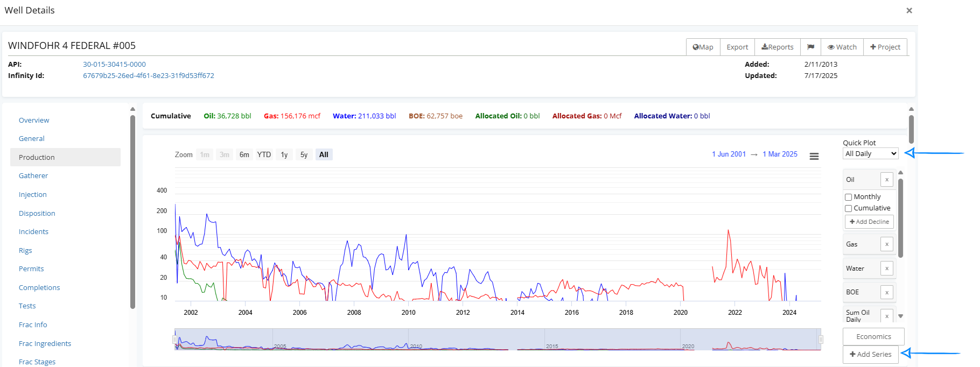
Task: Switch to the Completions section
Action: (x=39, y=287)
